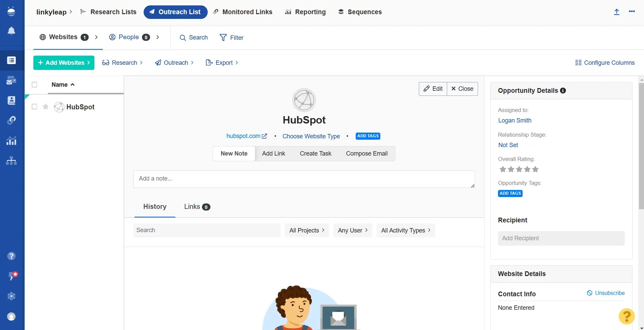Set overall rating to five stars
This screenshot has width=644, height=330.
(535, 169)
